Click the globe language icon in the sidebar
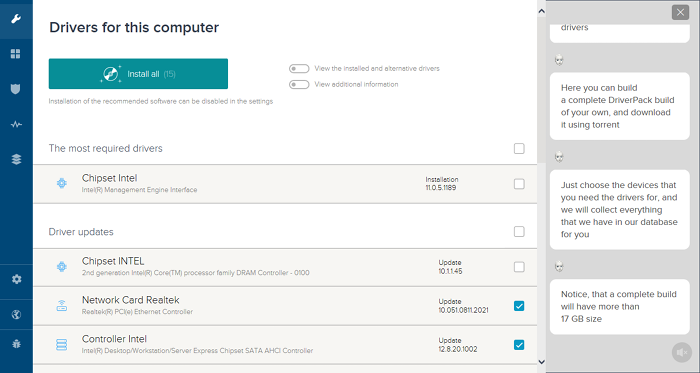This screenshot has height=373, width=700. click(x=16, y=315)
